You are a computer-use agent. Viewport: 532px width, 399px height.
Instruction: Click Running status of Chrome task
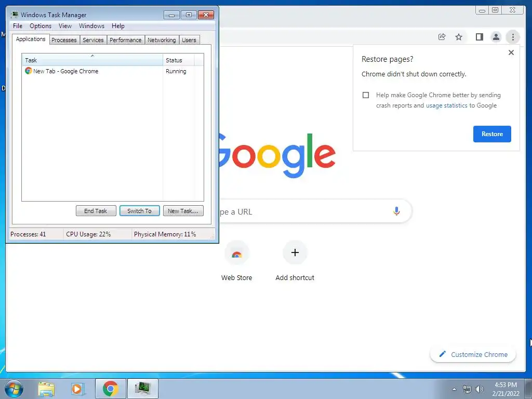[x=176, y=71]
